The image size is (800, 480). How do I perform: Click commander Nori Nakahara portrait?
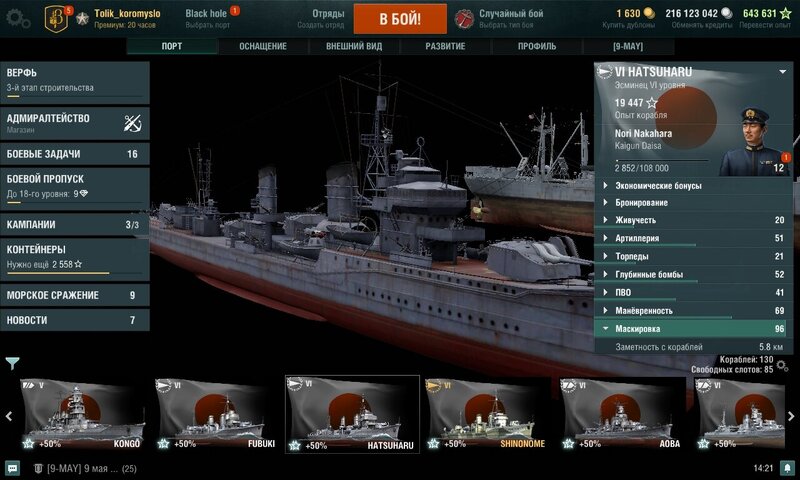(755, 141)
